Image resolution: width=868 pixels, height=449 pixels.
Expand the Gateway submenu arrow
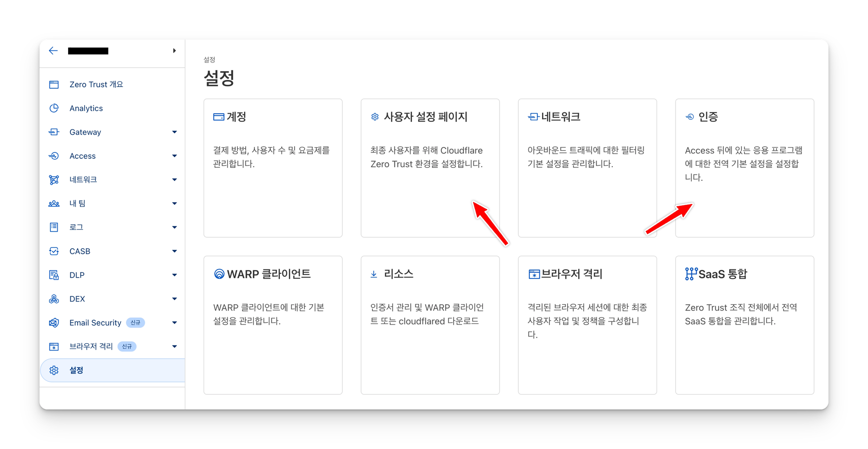point(174,132)
